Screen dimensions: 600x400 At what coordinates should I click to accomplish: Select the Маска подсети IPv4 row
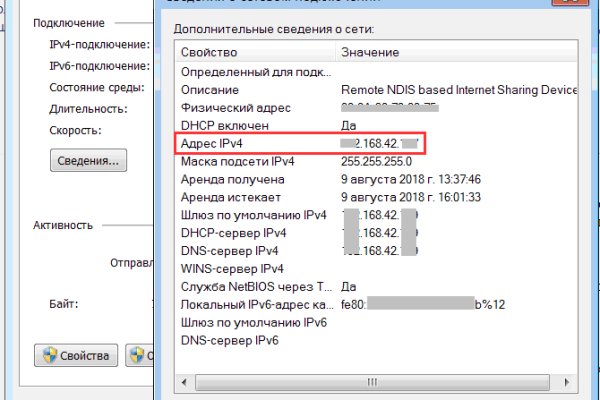point(237,162)
